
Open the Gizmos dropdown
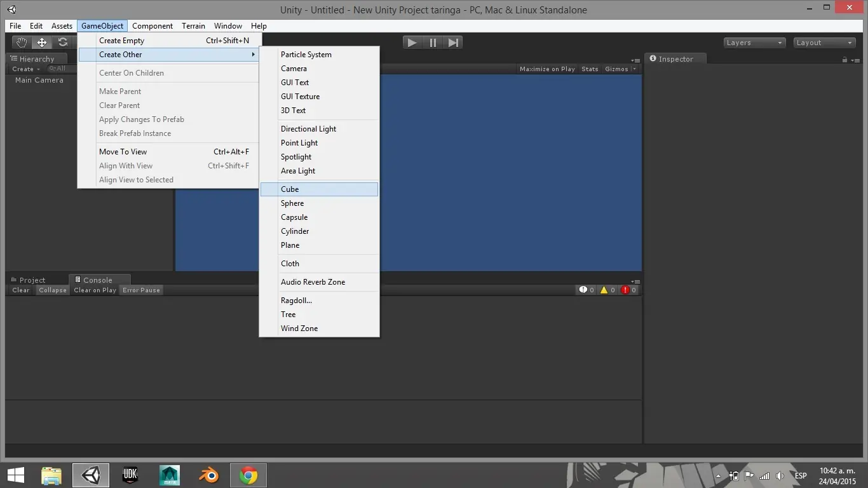coord(620,69)
